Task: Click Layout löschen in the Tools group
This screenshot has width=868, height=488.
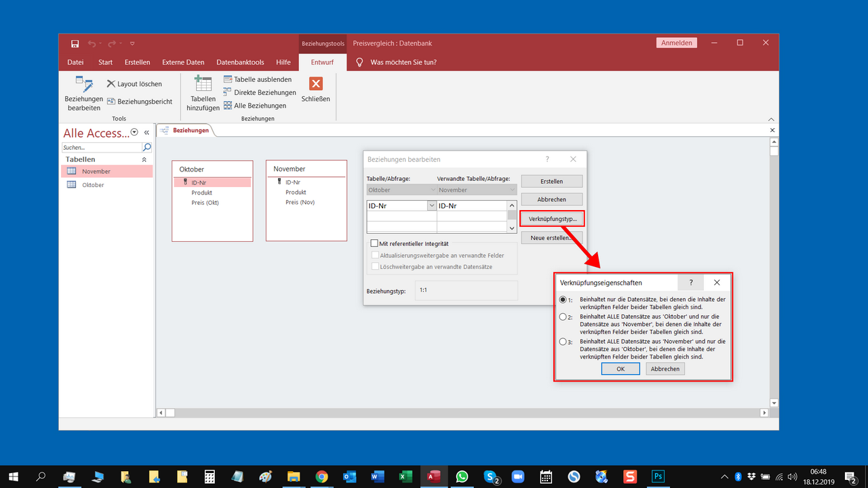Action: click(134, 84)
